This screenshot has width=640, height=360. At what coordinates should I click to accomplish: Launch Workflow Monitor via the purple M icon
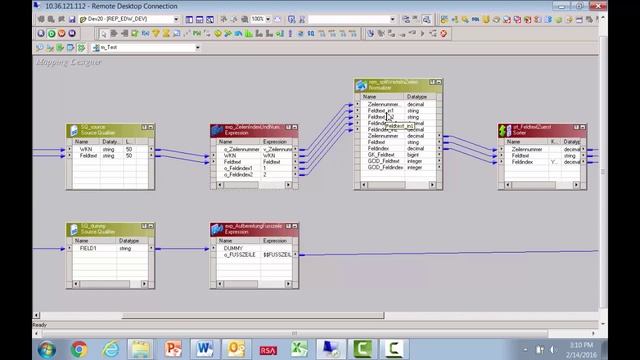point(72,33)
